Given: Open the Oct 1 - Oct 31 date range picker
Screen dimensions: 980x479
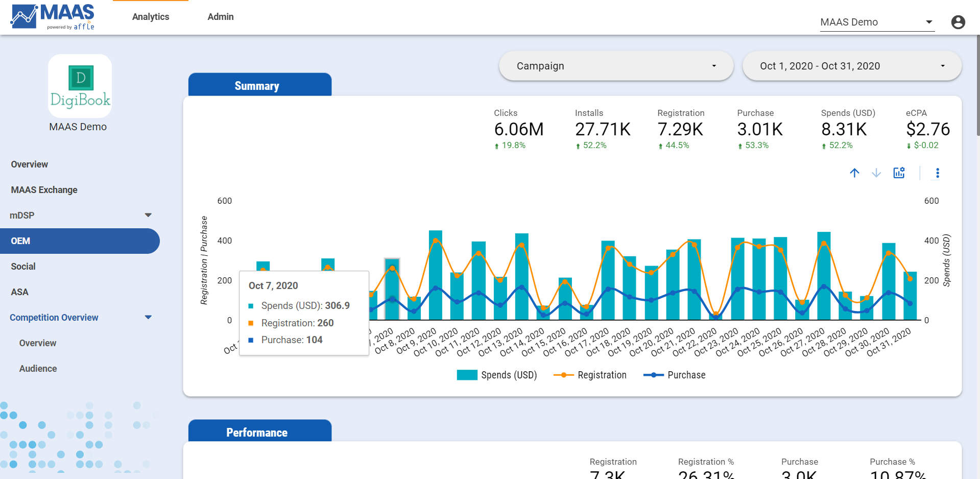Looking at the screenshot, I should pos(851,66).
